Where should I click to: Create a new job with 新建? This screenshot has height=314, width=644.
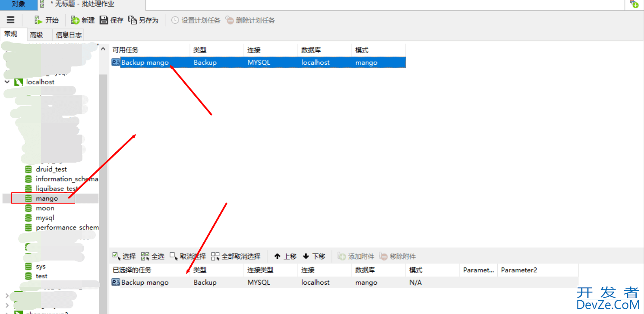click(x=83, y=20)
